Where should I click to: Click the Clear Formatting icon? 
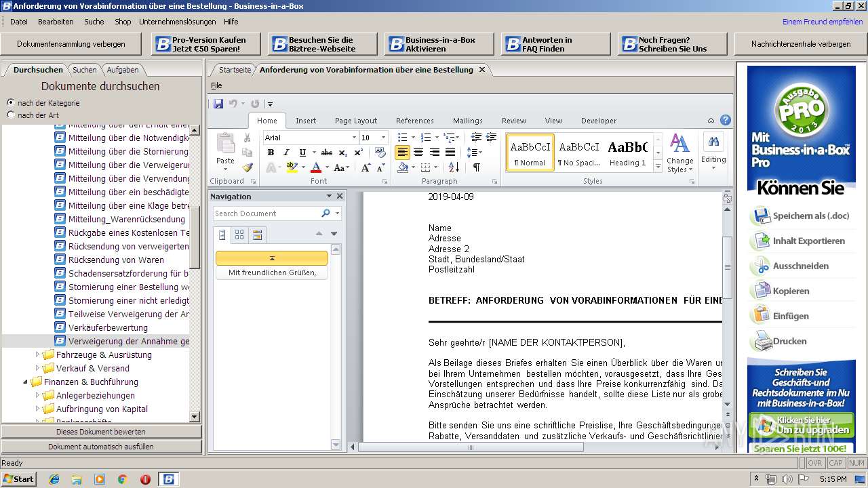pyautogui.click(x=379, y=152)
